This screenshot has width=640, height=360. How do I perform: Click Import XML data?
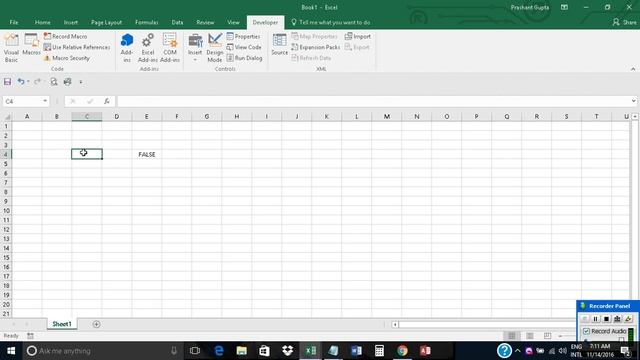[358, 36]
